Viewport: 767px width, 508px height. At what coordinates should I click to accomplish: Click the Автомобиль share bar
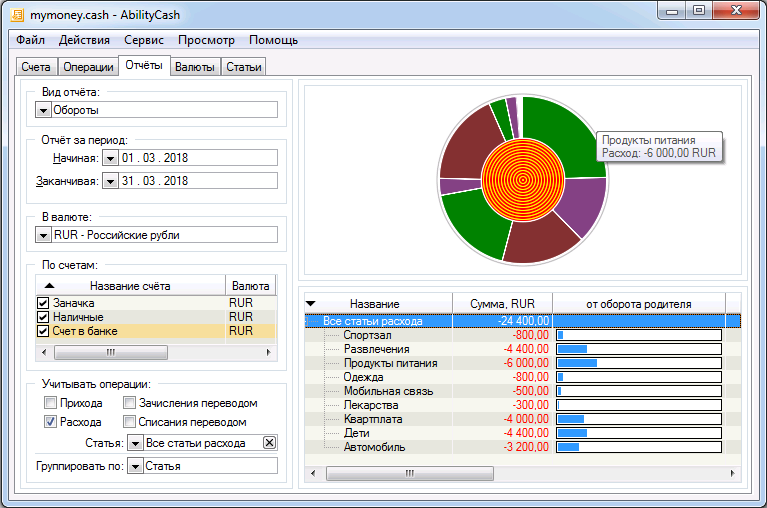click(639, 447)
